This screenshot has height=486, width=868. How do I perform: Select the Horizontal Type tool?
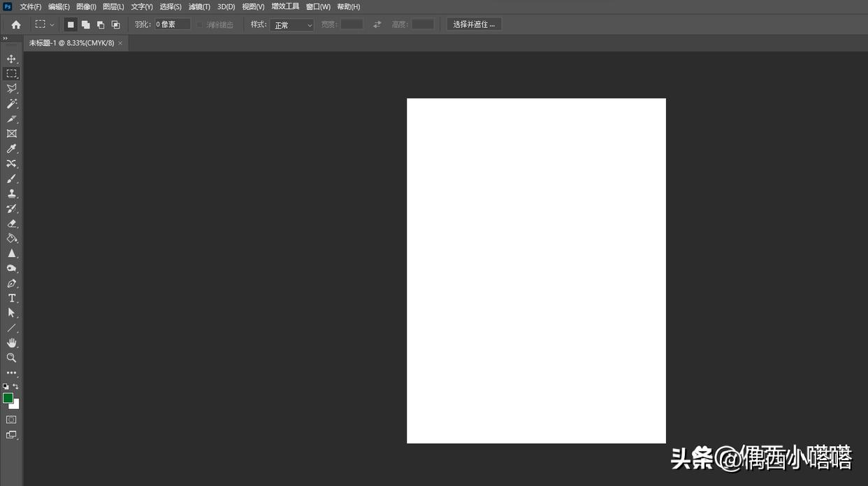11,298
